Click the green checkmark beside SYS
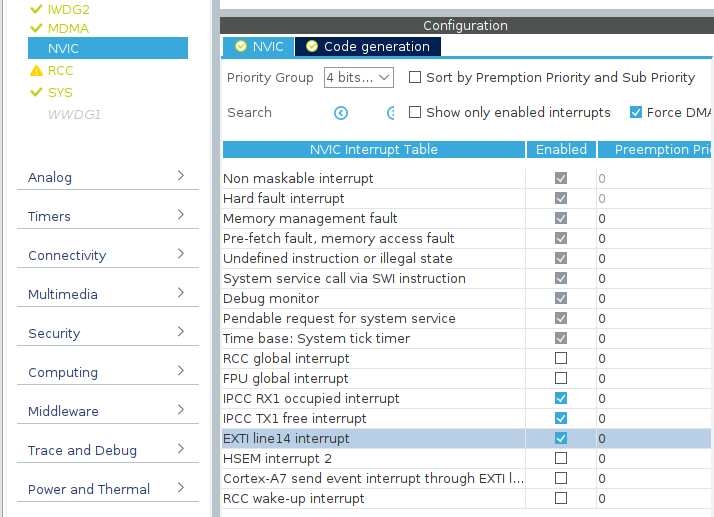This screenshot has height=517, width=714. coord(36,92)
